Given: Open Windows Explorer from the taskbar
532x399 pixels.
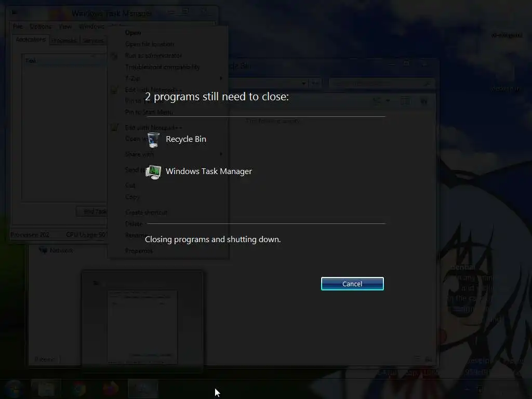Looking at the screenshot, I should point(46,389).
